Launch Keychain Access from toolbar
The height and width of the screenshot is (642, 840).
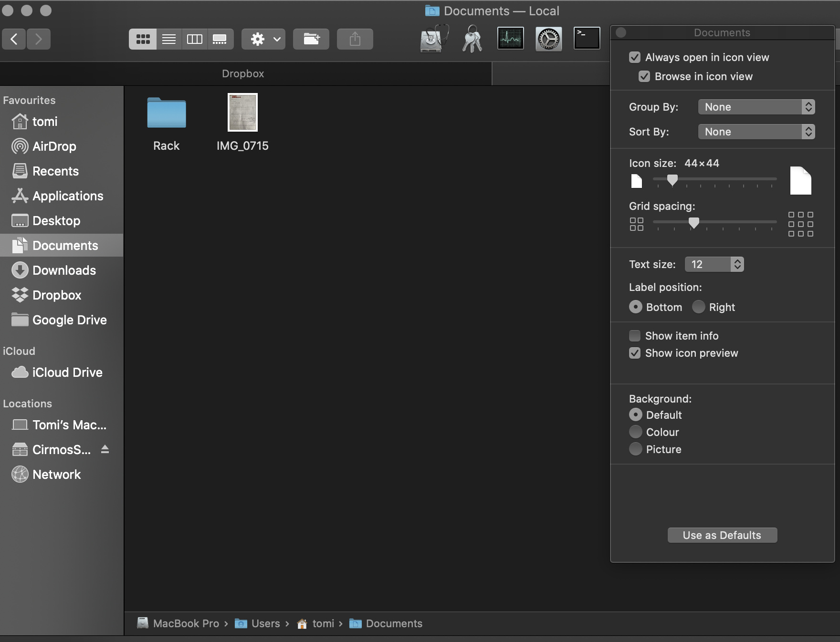point(472,39)
